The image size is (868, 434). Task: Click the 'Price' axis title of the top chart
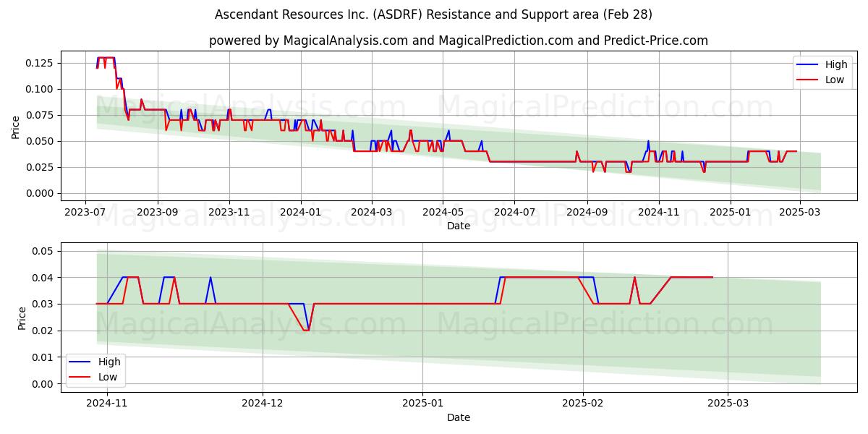(x=16, y=126)
